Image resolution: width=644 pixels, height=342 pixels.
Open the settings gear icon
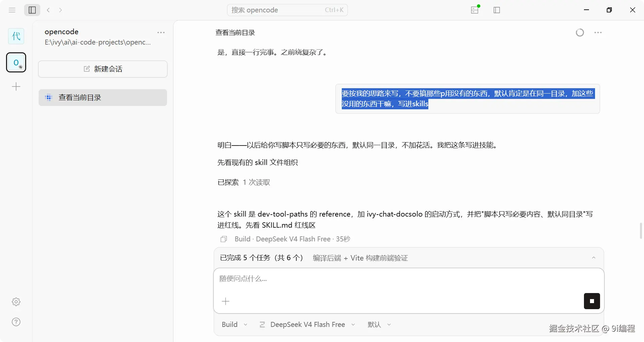(16, 302)
